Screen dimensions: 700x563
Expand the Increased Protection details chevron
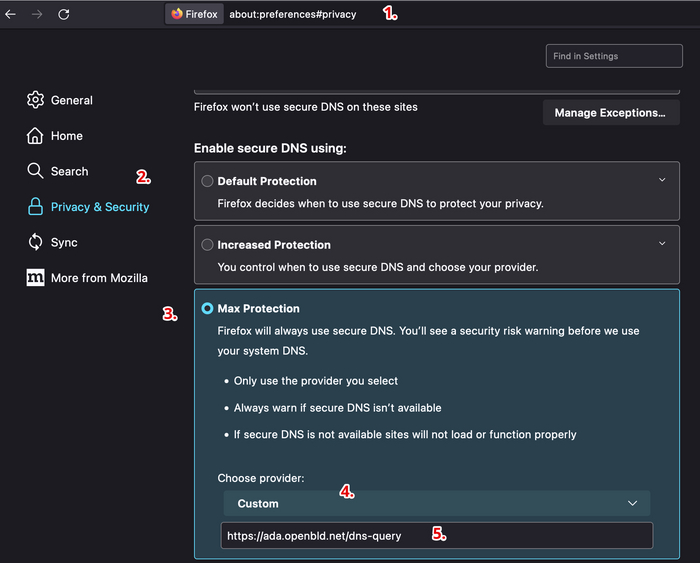coord(662,243)
